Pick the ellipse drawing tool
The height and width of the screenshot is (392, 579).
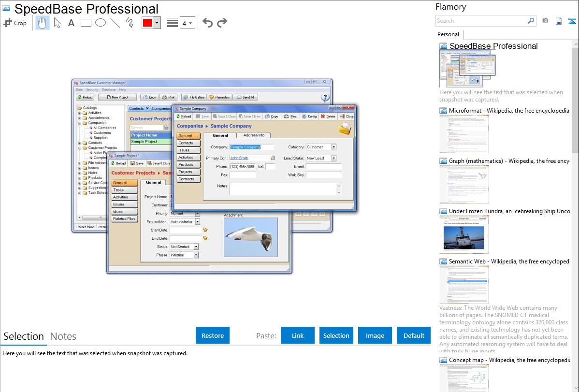101,23
